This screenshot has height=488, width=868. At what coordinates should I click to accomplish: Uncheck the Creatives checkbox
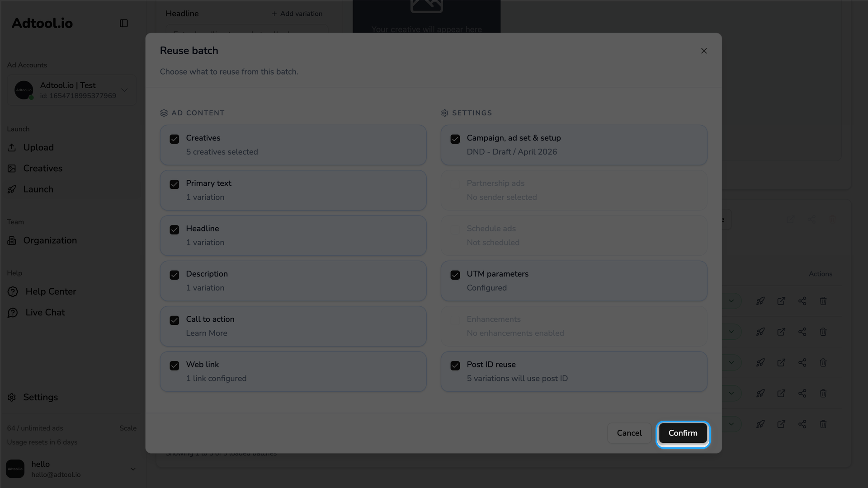coord(175,139)
